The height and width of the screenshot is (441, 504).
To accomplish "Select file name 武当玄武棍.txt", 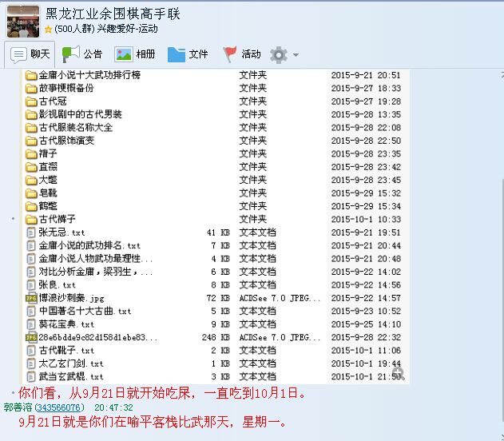I will (71, 377).
